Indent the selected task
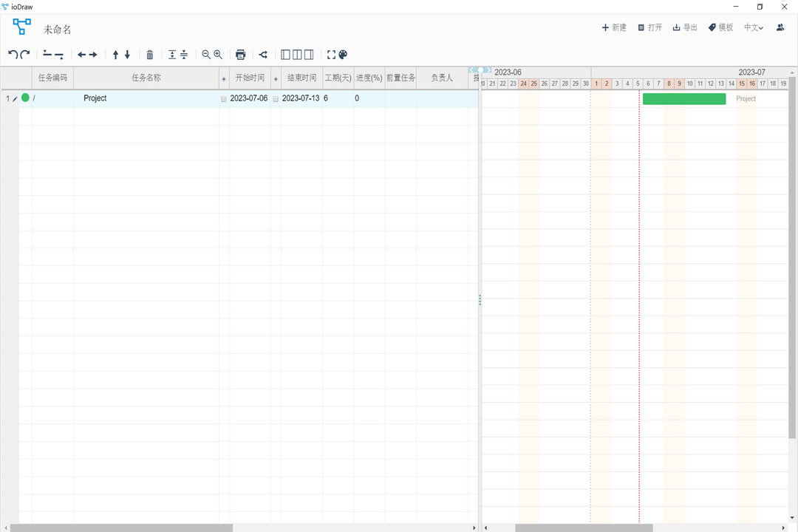Image resolution: width=798 pixels, height=532 pixels. point(95,54)
